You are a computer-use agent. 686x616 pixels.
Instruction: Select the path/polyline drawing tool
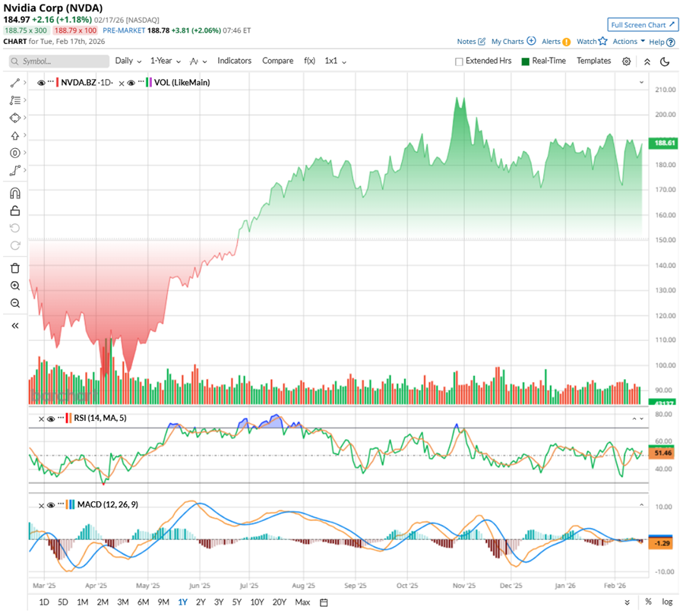click(x=15, y=170)
